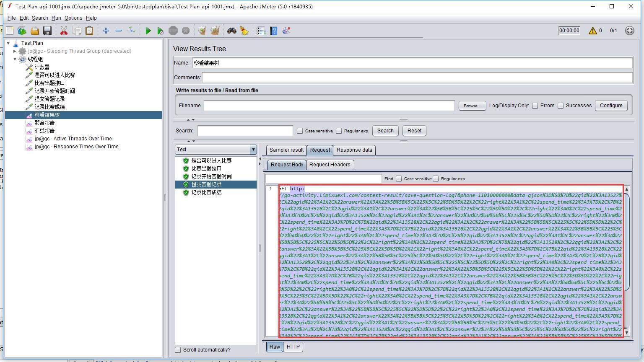Click into the Filename input field
Screen dimensions: 644x362
[x=329, y=106]
